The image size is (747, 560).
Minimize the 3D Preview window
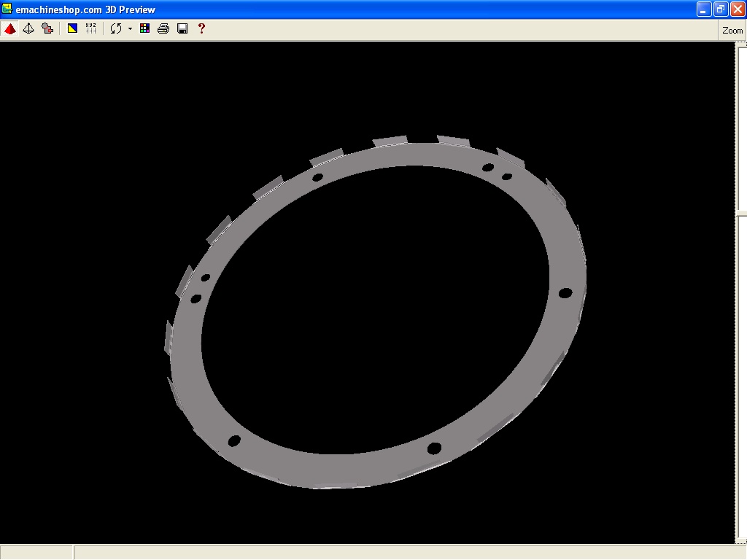703,9
